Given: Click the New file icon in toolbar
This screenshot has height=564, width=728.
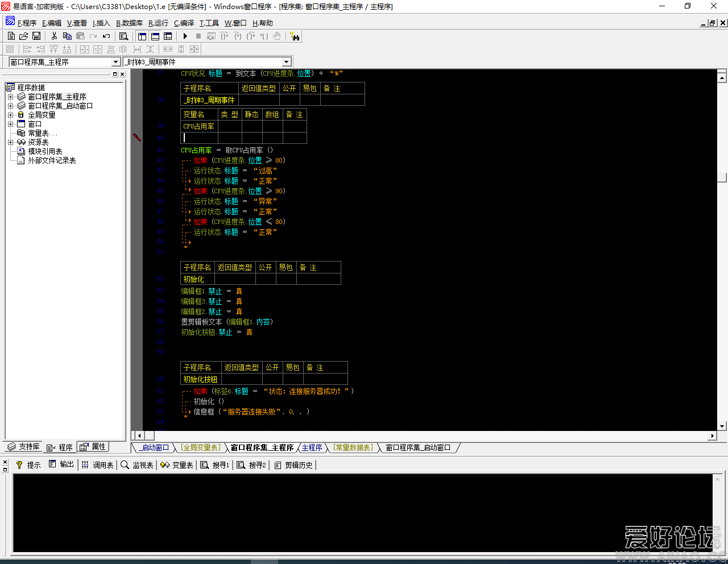Looking at the screenshot, I should (x=11, y=36).
